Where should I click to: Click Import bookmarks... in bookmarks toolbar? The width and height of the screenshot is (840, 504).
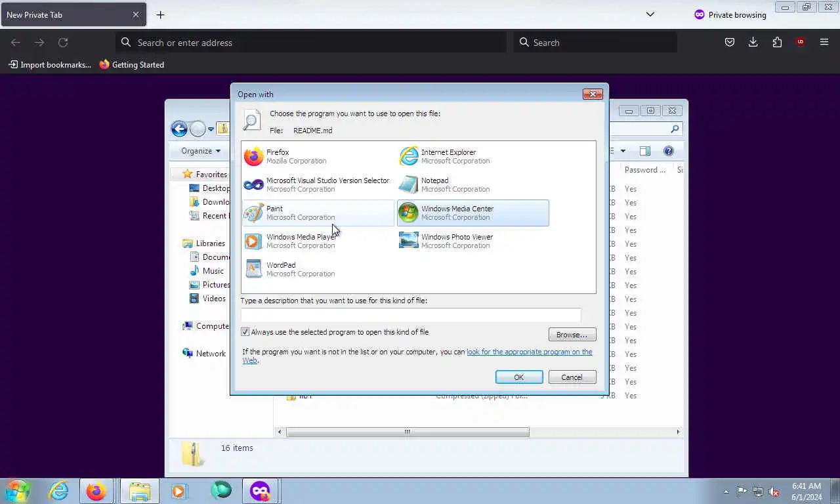pyautogui.click(x=50, y=64)
